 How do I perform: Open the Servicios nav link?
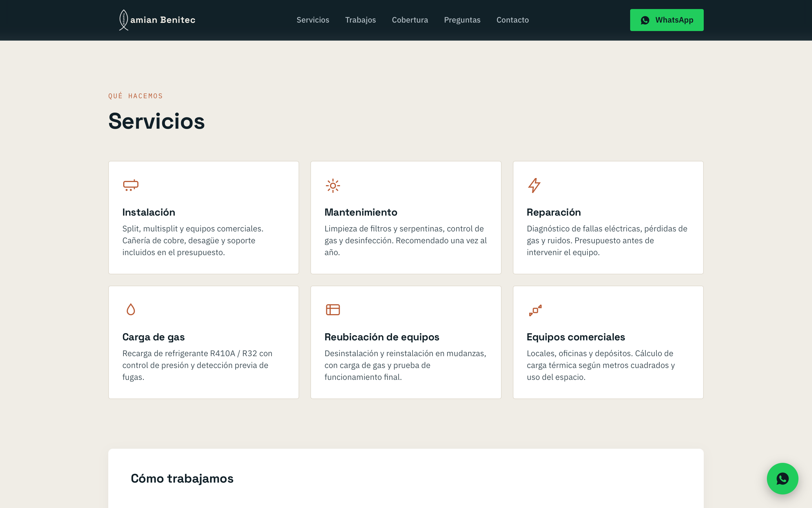pyautogui.click(x=313, y=20)
